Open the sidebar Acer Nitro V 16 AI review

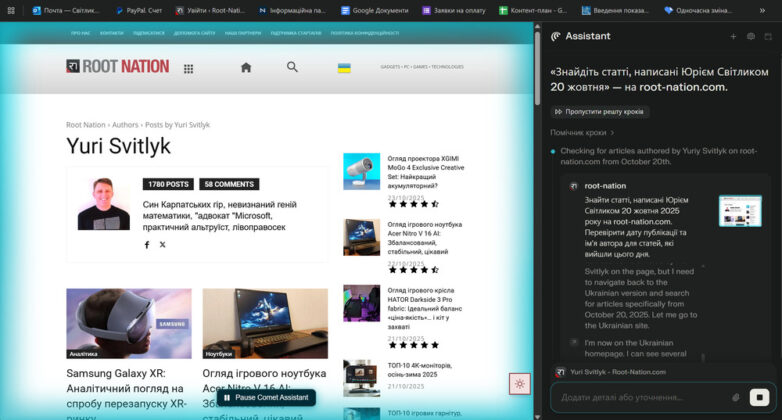(x=425, y=238)
